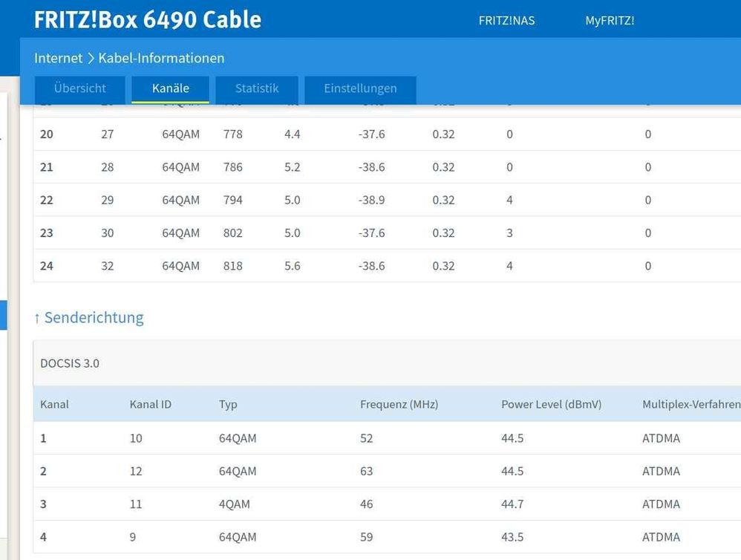Click channel ID 27 cell
This screenshot has width=741, height=560.
107,134
